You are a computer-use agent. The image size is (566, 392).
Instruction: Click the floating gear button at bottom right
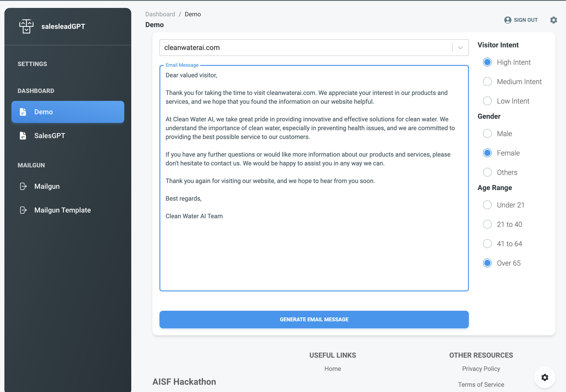click(545, 377)
